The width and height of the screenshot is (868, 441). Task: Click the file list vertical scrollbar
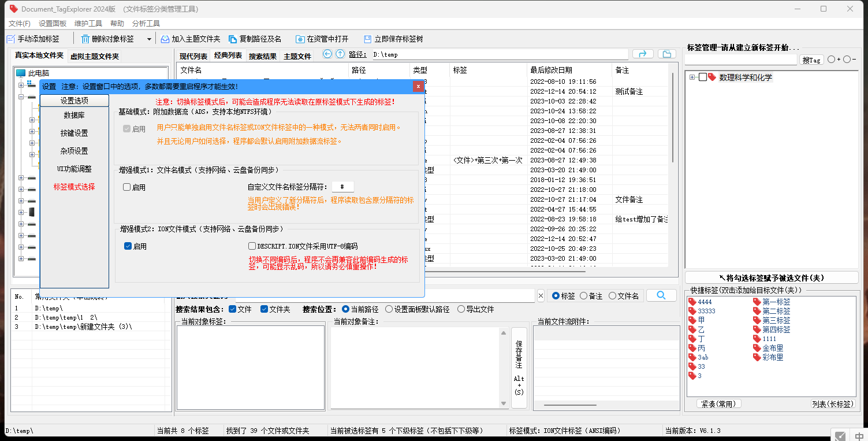672,116
